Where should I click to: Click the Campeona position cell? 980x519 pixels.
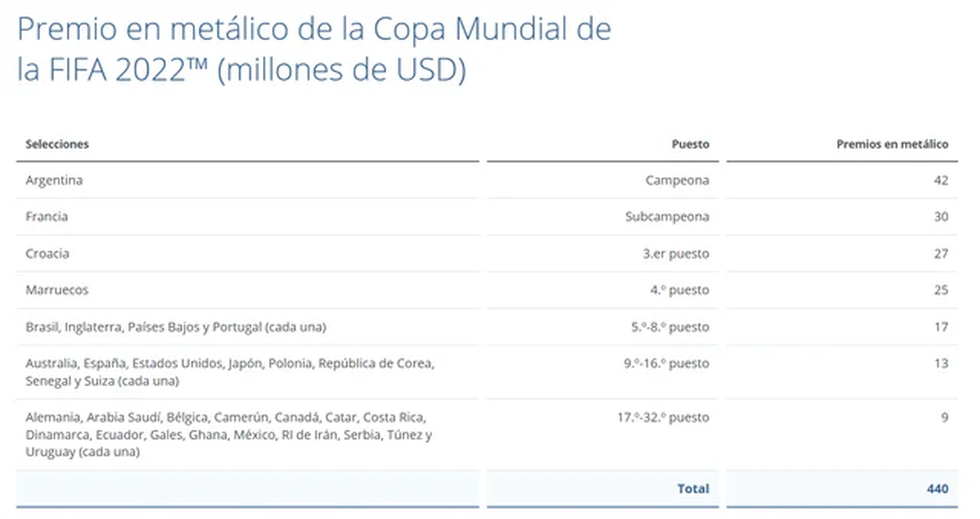(x=677, y=180)
